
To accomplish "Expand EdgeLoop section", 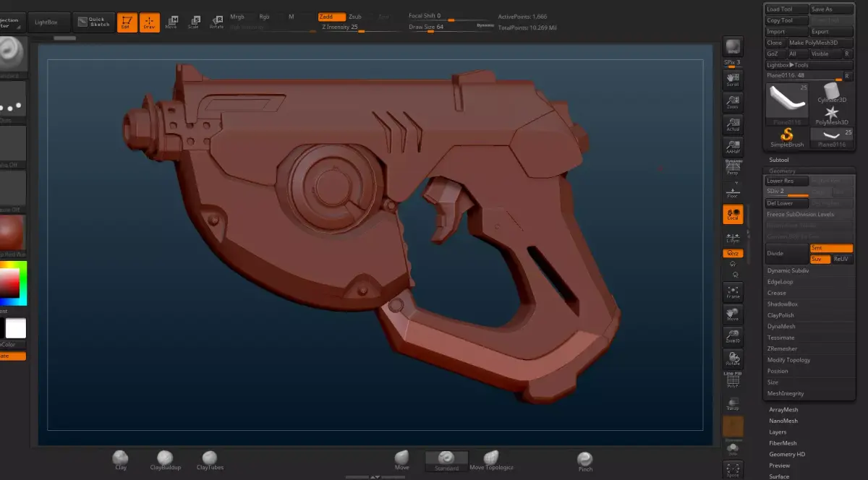I will [780, 281].
